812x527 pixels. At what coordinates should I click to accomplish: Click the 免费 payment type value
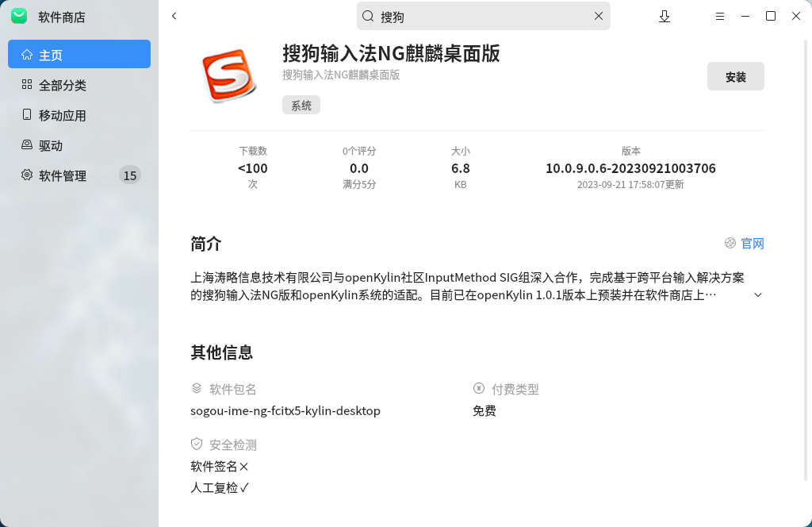click(485, 411)
